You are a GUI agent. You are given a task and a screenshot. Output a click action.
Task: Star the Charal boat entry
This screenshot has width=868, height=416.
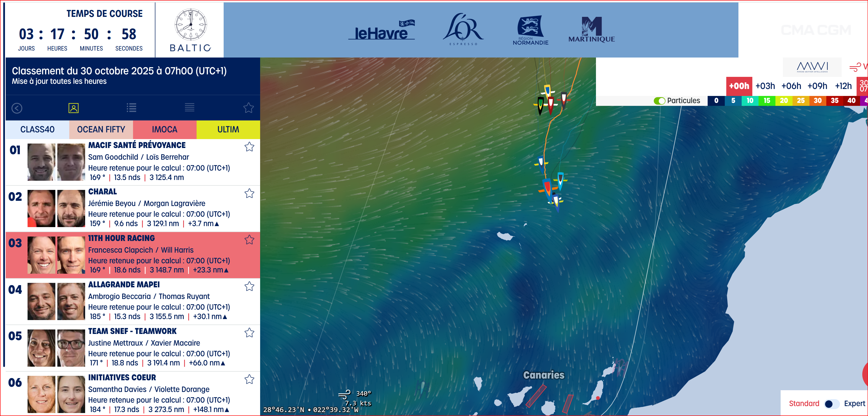pos(249,193)
